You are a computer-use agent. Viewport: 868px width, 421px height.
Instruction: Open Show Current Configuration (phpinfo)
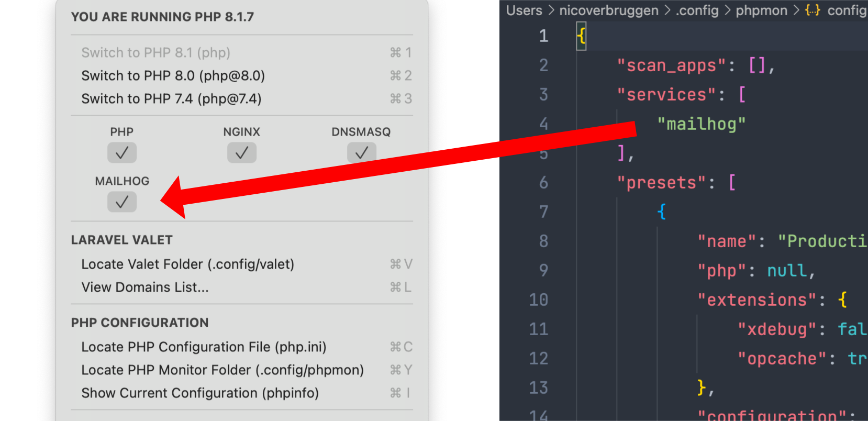pos(242,393)
